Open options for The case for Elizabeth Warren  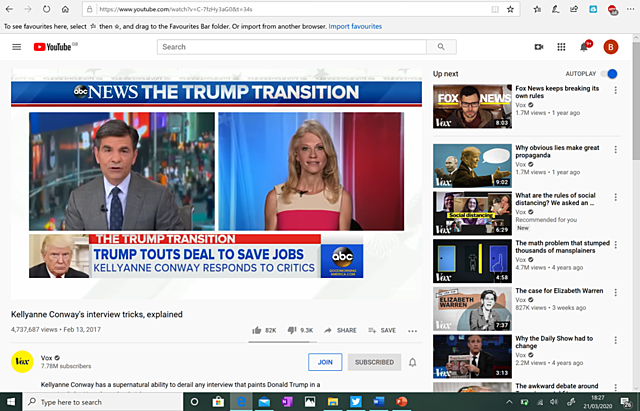tap(616, 293)
